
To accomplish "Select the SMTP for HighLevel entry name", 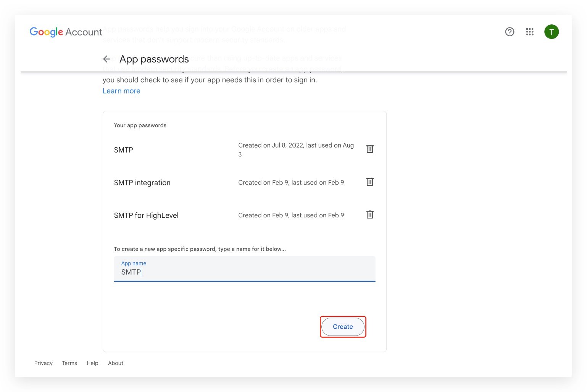I will point(146,215).
